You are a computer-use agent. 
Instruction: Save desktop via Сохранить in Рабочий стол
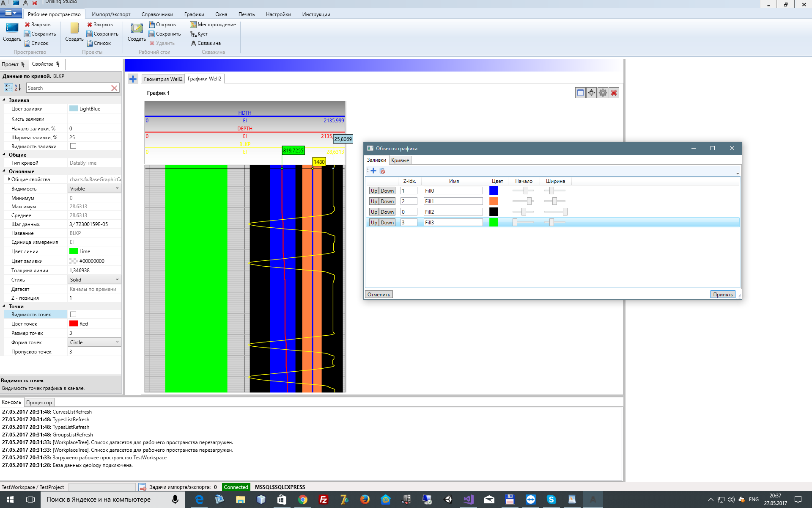point(165,34)
